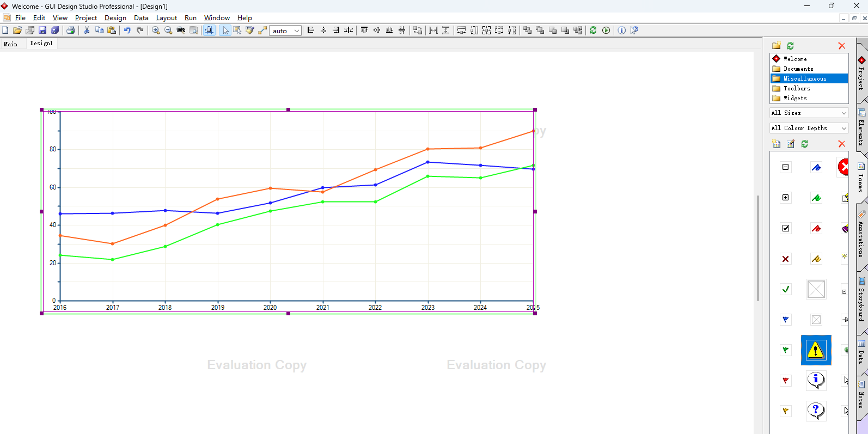Toggle the arrow selection pointer tool
Image resolution: width=868 pixels, height=434 pixels.
225,30
